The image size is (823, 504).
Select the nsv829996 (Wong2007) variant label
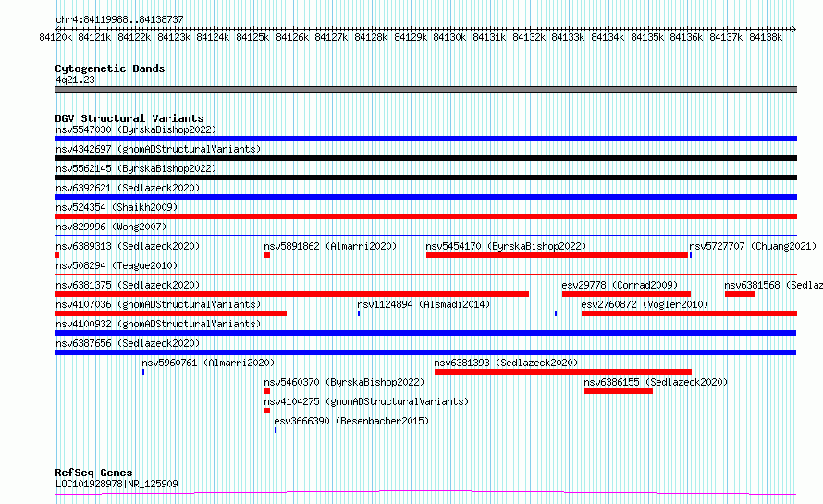[111, 227]
